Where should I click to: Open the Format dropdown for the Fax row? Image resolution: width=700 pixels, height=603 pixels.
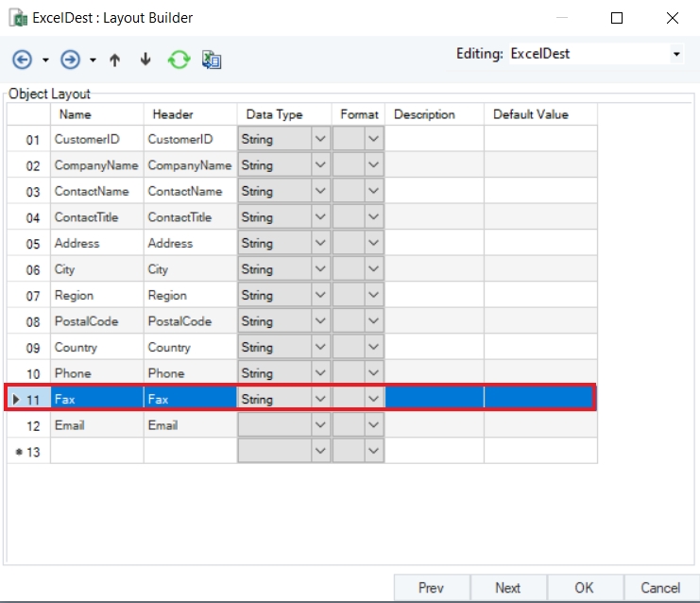click(374, 399)
